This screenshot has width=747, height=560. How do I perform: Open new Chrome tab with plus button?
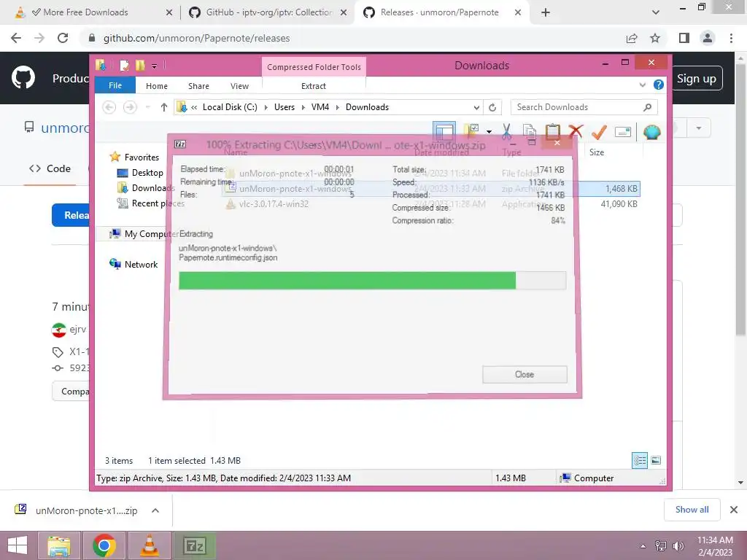click(546, 12)
